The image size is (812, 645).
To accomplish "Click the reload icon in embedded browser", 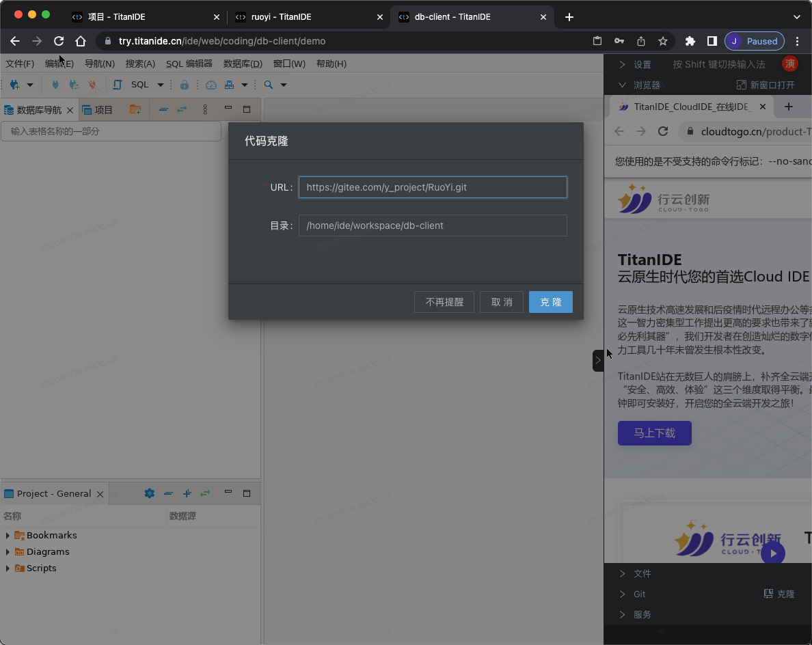I will tap(662, 131).
